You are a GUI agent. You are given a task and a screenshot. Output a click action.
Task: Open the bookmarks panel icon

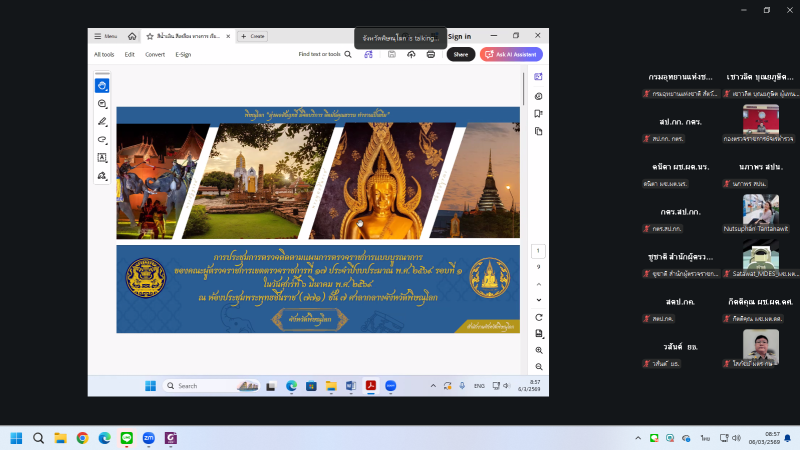point(538,114)
